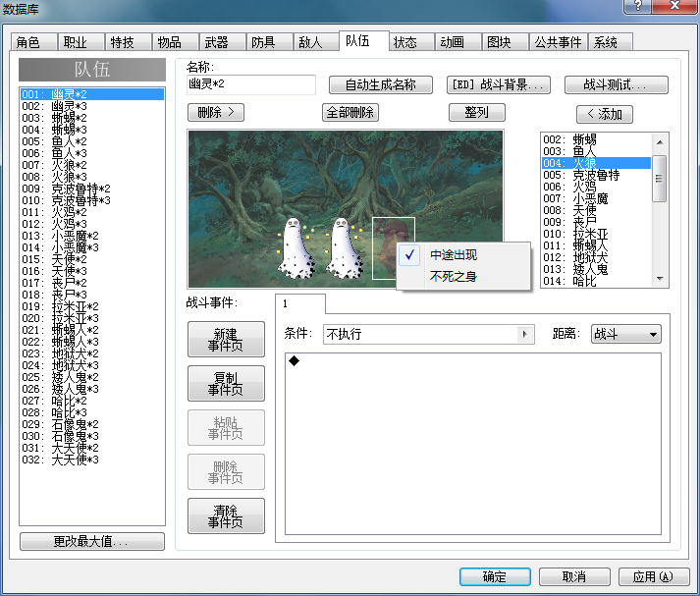Click the 更改最大值 button
Image resolution: width=700 pixels, height=596 pixels.
(92, 542)
